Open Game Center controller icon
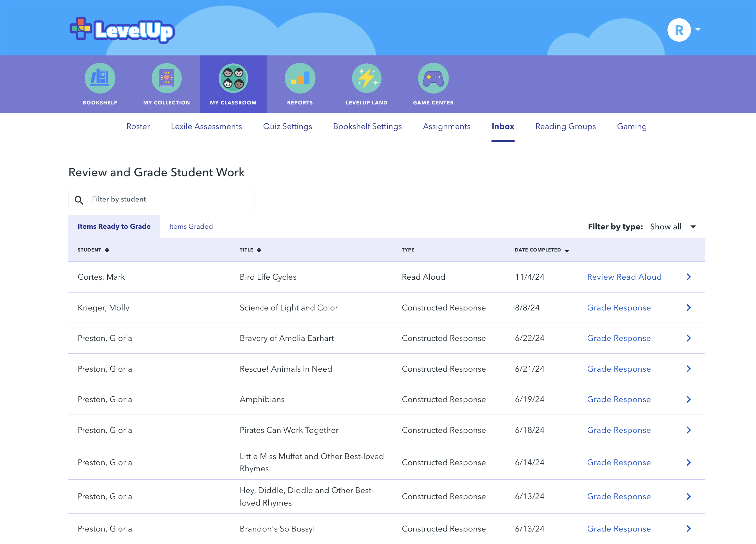Image resolution: width=756 pixels, height=544 pixels. coord(433,78)
